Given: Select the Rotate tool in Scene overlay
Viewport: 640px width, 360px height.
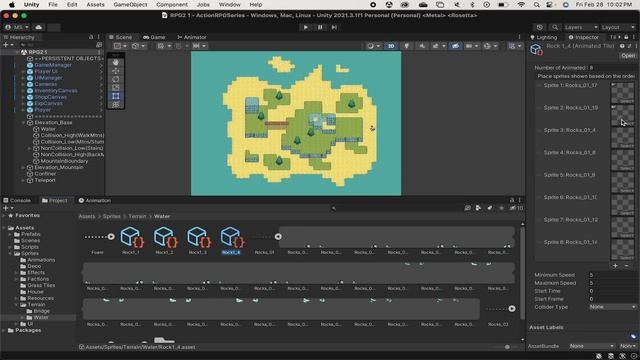Looking at the screenshot, I should click(x=116, y=79).
